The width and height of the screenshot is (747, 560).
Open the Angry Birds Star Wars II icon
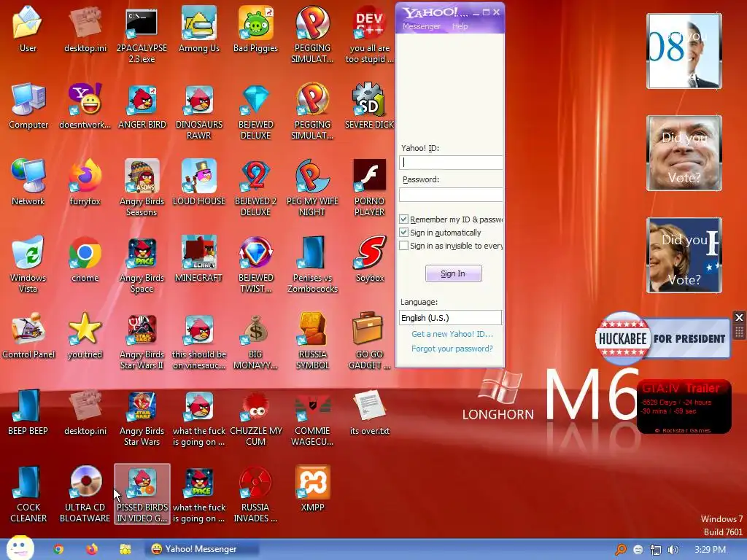pyautogui.click(x=142, y=341)
